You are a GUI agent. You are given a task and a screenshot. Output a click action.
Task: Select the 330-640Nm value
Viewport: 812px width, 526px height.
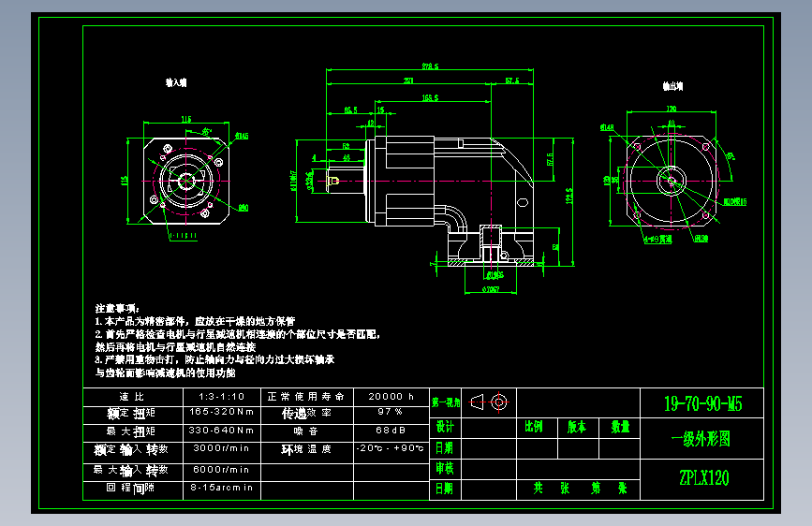(x=222, y=431)
